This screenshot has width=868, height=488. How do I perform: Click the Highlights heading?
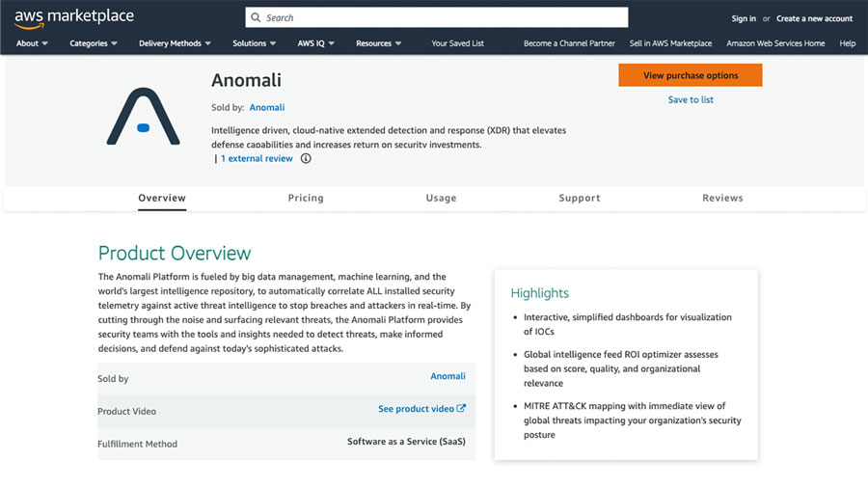540,293
